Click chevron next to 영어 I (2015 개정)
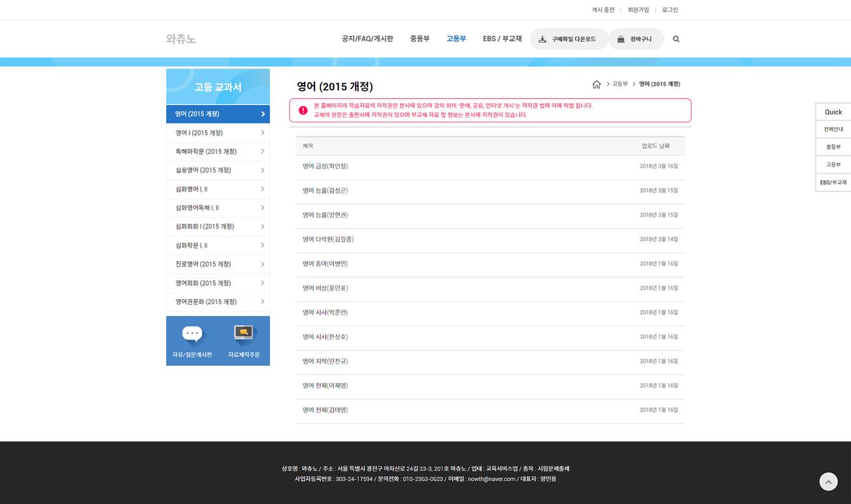The image size is (851, 504). tap(263, 133)
